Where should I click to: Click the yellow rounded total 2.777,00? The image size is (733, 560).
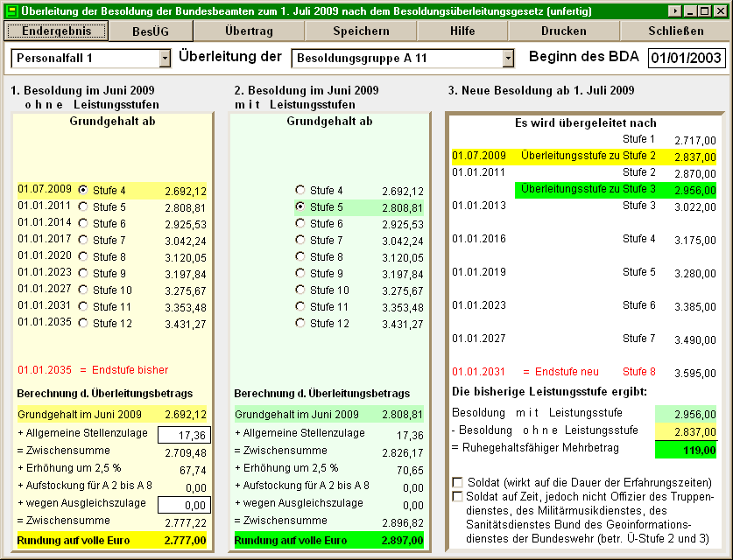click(x=185, y=541)
